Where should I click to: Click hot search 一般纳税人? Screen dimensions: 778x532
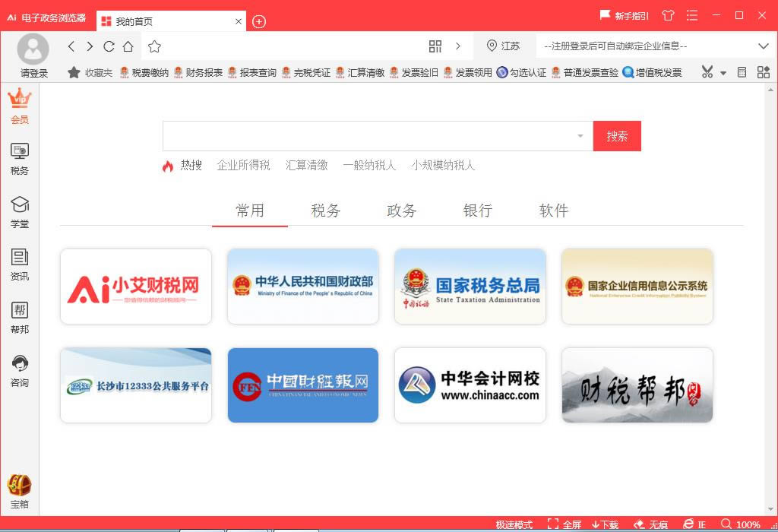[369, 165]
